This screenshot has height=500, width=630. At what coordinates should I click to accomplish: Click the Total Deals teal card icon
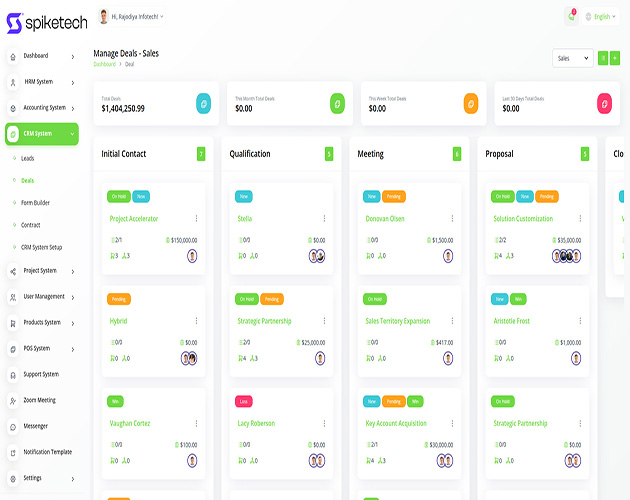coord(203,103)
